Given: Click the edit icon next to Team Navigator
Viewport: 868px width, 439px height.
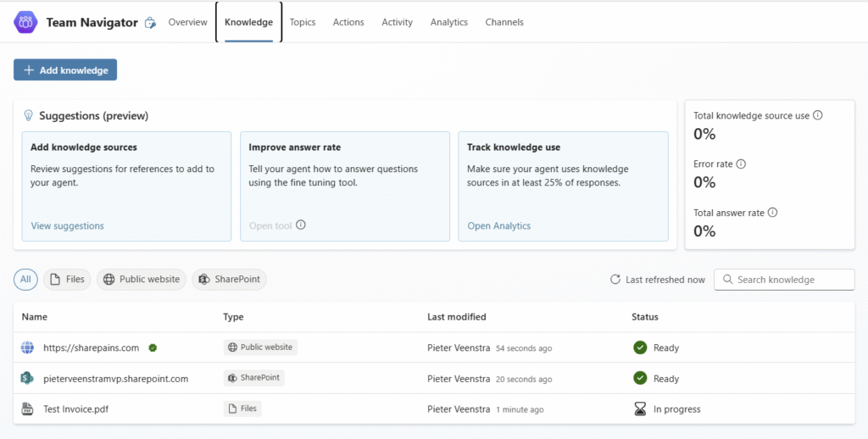Looking at the screenshot, I should [150, 23].
